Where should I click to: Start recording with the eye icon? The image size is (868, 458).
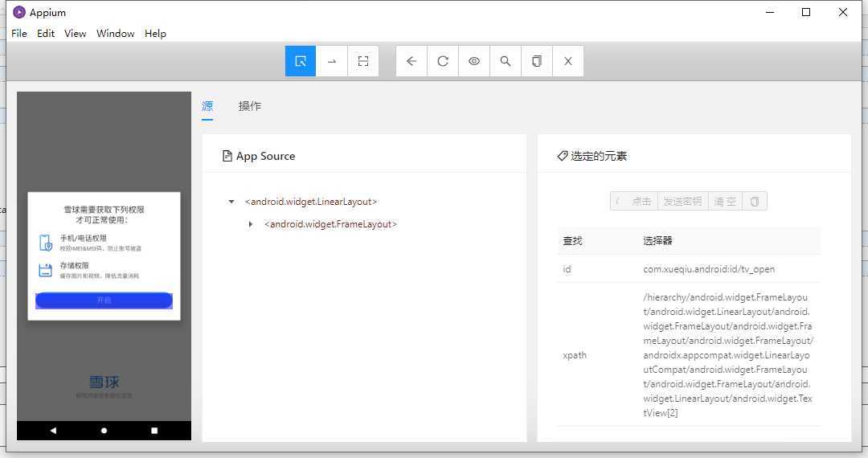(474, 61)
